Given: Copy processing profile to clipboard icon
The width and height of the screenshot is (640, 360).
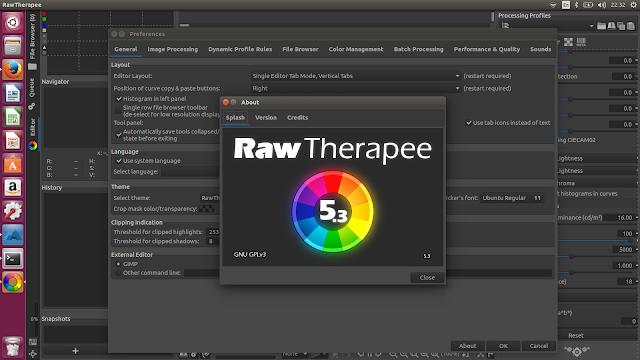Looking at the screenshot, I should pos(621,26).
